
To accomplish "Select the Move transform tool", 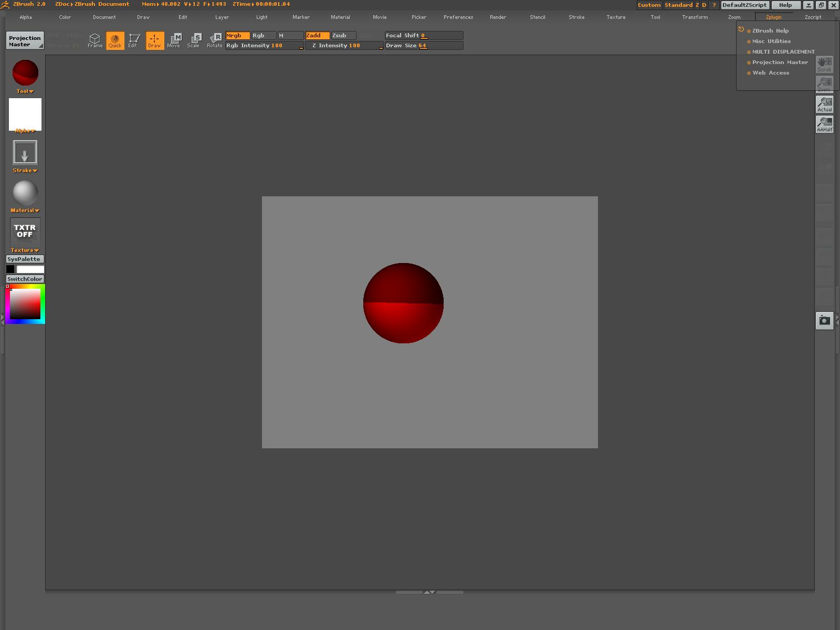I will pos(174,40).
